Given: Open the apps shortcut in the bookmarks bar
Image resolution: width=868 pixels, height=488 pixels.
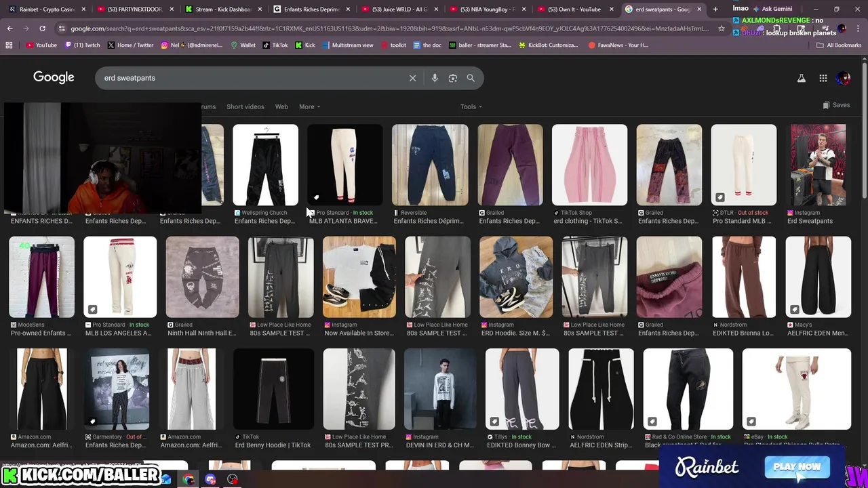Looking at the screenshot, I should click(x=9, y=45).
